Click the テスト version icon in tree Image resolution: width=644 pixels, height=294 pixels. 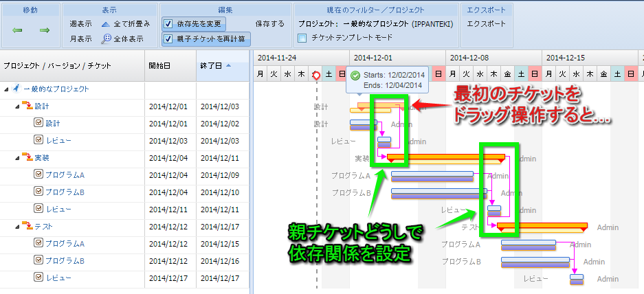(x=27, y=226)
